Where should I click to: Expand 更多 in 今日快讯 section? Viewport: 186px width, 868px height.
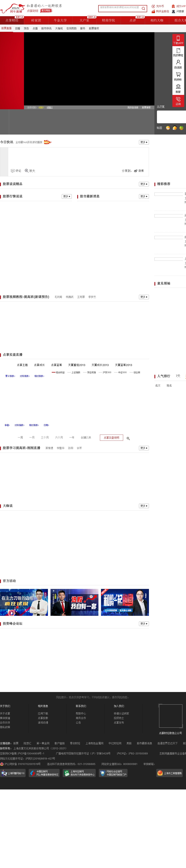144,142
